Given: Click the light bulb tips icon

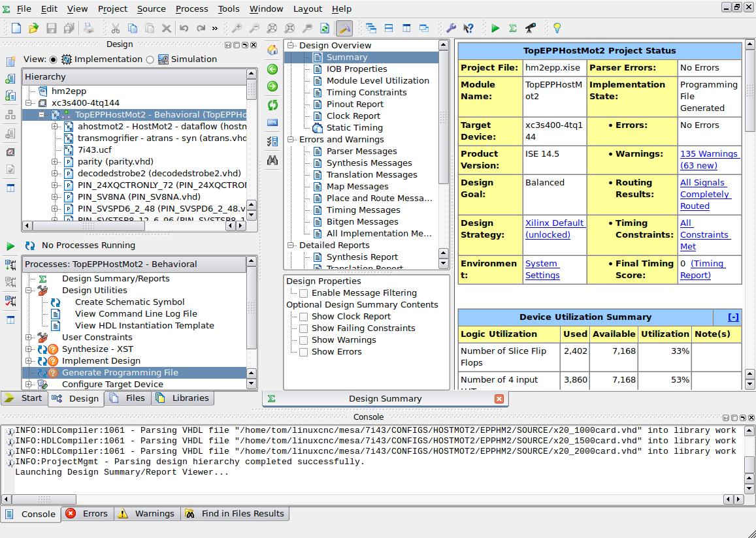Looking at the screenshot, I should point(557,28).
